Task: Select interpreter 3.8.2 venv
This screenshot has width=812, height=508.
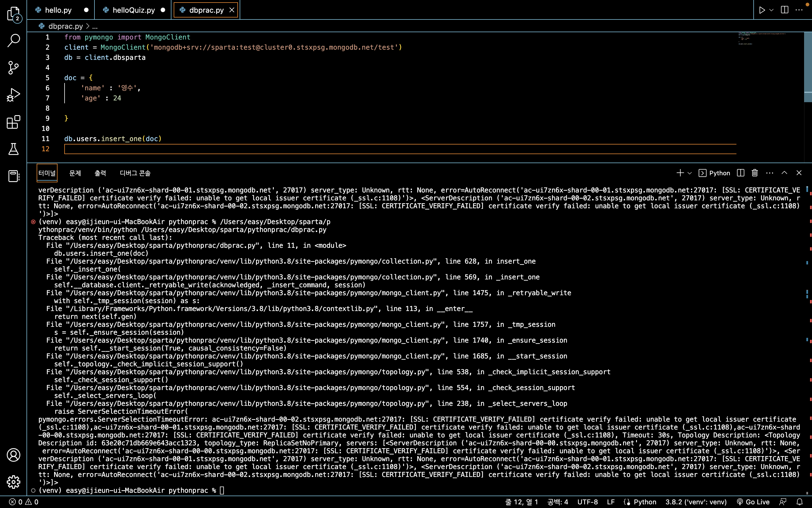Action: 696,502
